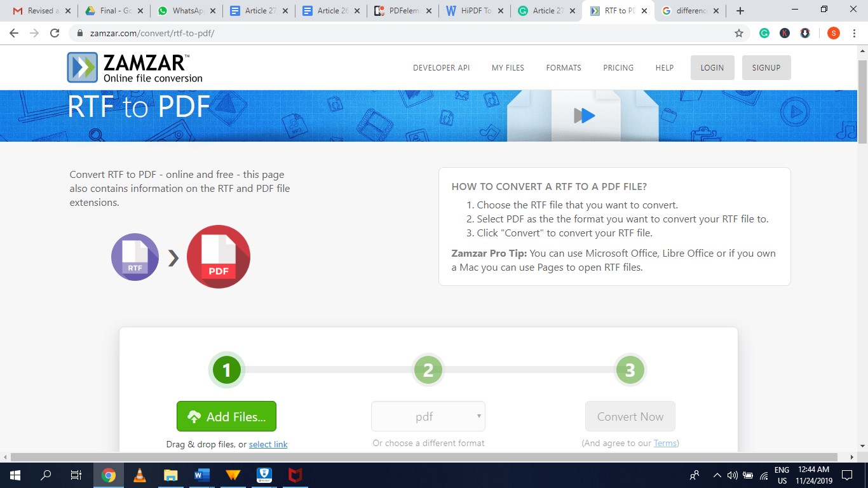868x488 pixels.
Task: Open File Explorer from taskbar
Action: tap(171, 475)
